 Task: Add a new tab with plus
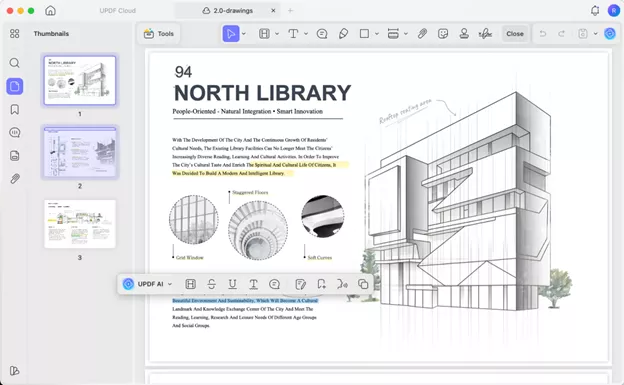(291, 11)
